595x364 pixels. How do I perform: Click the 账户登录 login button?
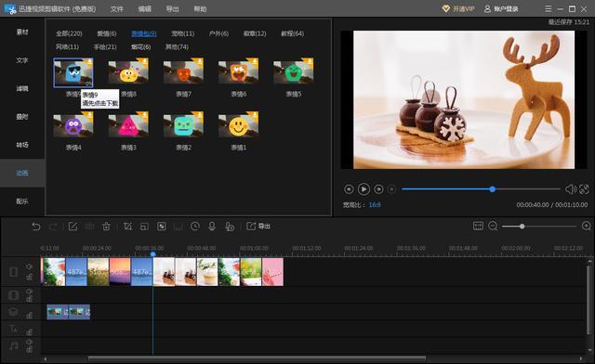(x=501, y=8)
